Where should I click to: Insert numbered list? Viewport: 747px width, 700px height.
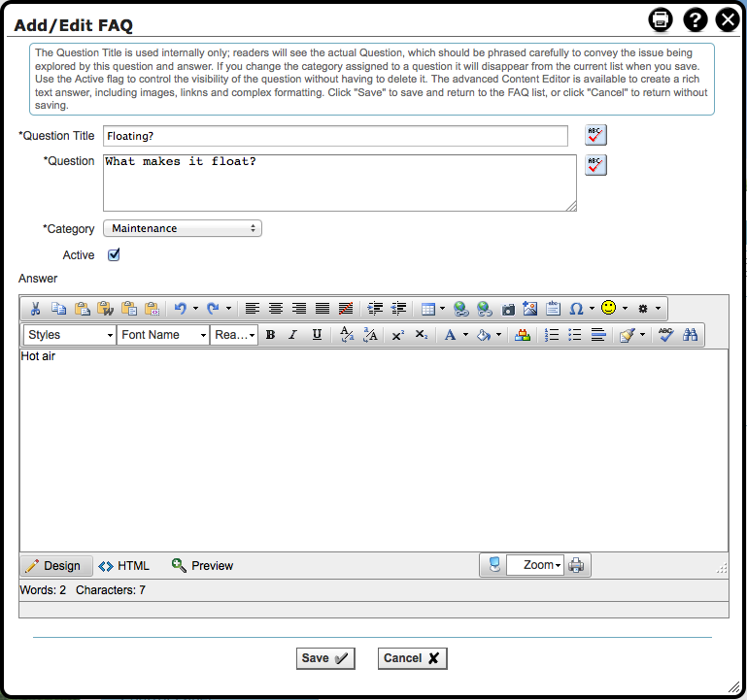click(x=551, y=335)
